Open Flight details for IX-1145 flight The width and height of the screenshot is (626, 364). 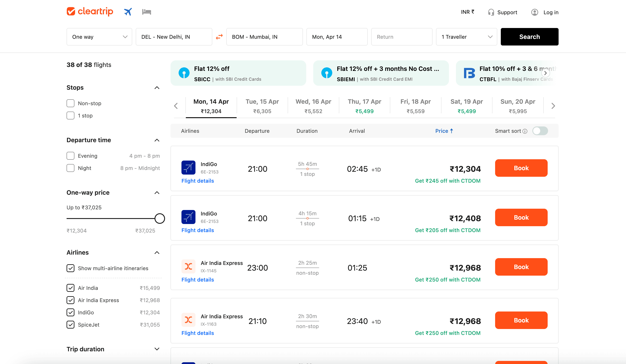coord(197,280)
